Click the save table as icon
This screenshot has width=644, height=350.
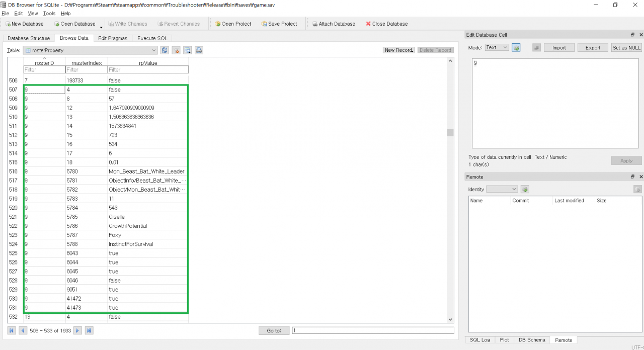[x=188, y=50]
